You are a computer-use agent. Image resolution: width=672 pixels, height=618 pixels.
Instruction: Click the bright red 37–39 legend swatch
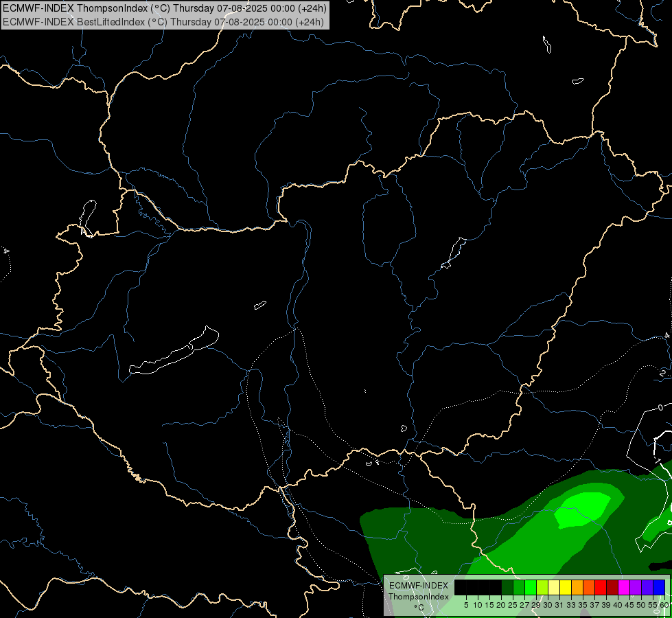601,587
